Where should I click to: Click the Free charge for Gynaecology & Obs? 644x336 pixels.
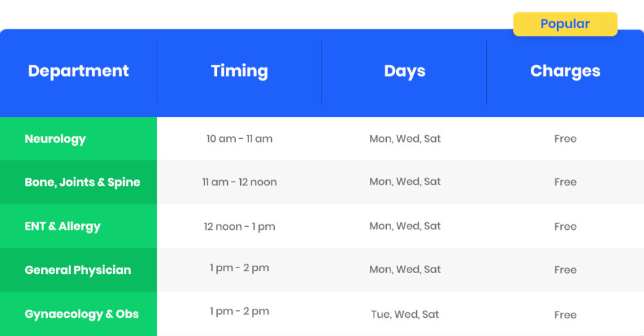(x=565, y=315)
